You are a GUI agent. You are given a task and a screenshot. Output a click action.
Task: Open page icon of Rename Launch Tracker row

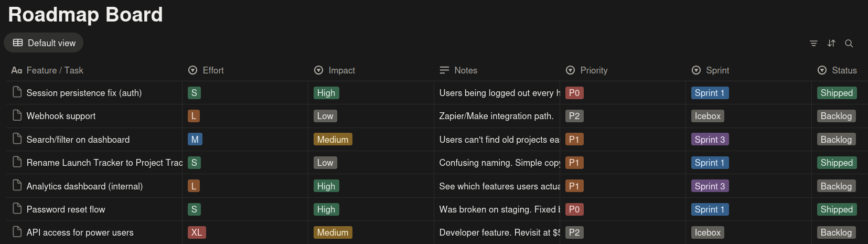tap(17, 162)
